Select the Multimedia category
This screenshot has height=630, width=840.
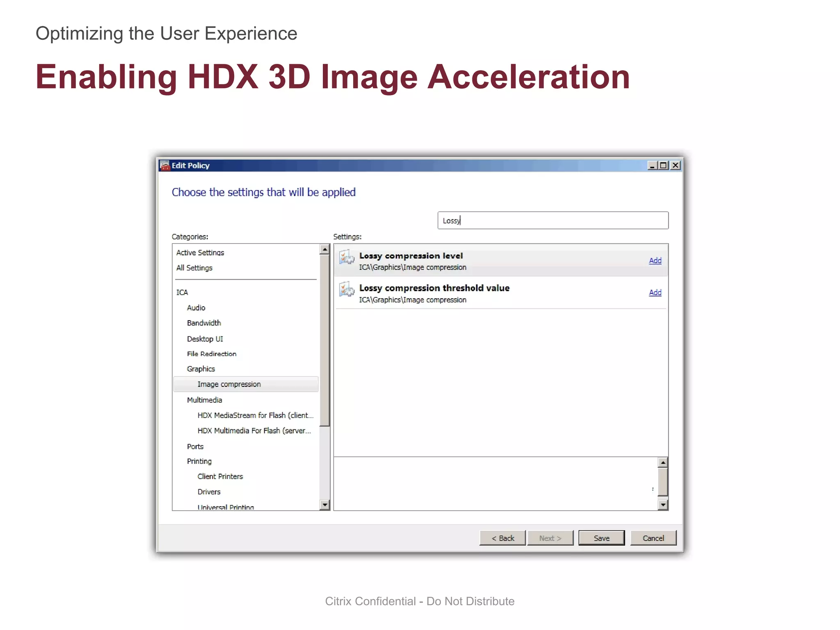(x=204, y=400)
